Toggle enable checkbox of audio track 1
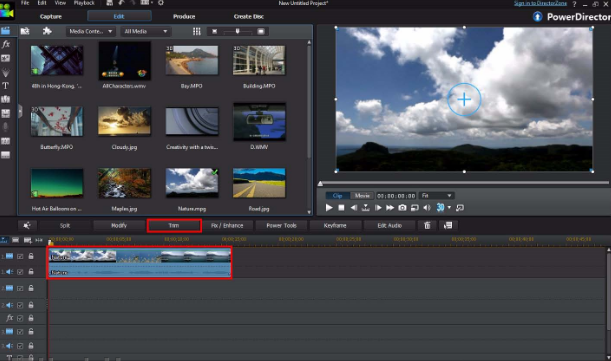 [x=20, y=272]
